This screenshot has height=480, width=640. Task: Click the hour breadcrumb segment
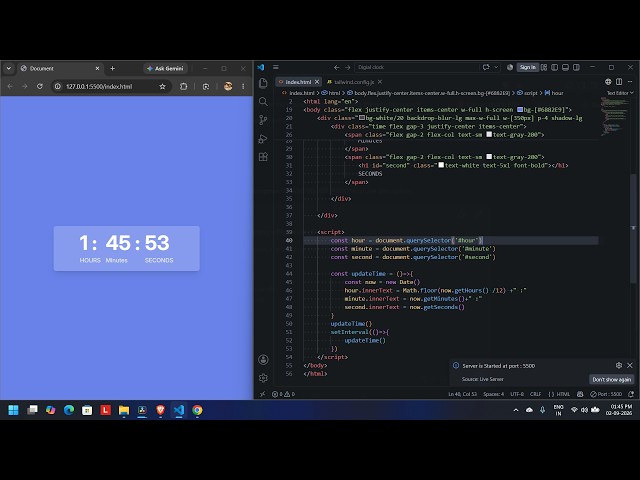[554, 93]
